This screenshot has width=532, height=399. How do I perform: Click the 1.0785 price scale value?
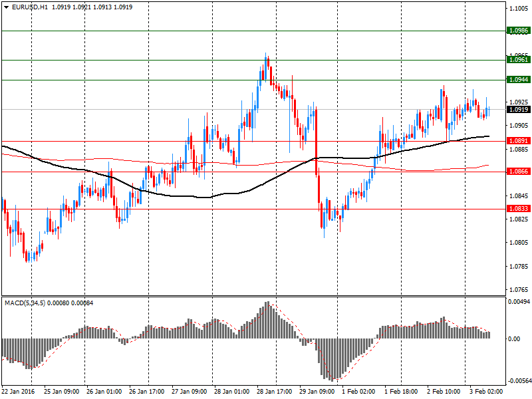pos(519,267)
